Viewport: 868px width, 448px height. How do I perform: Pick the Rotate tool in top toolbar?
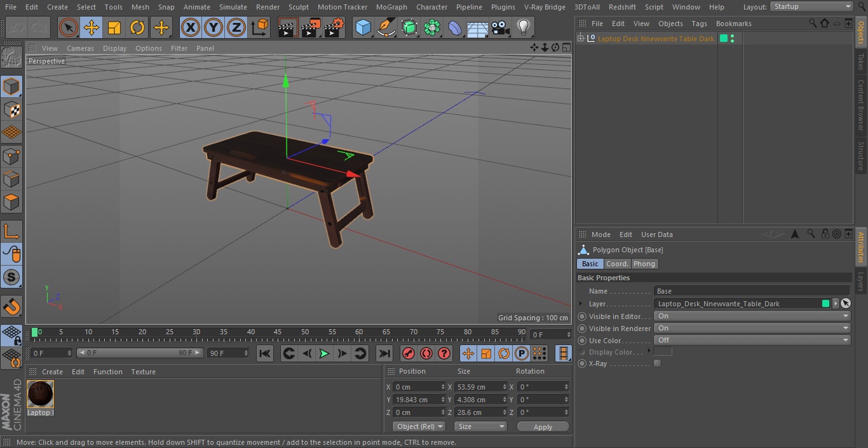click(x=137, y=27)
